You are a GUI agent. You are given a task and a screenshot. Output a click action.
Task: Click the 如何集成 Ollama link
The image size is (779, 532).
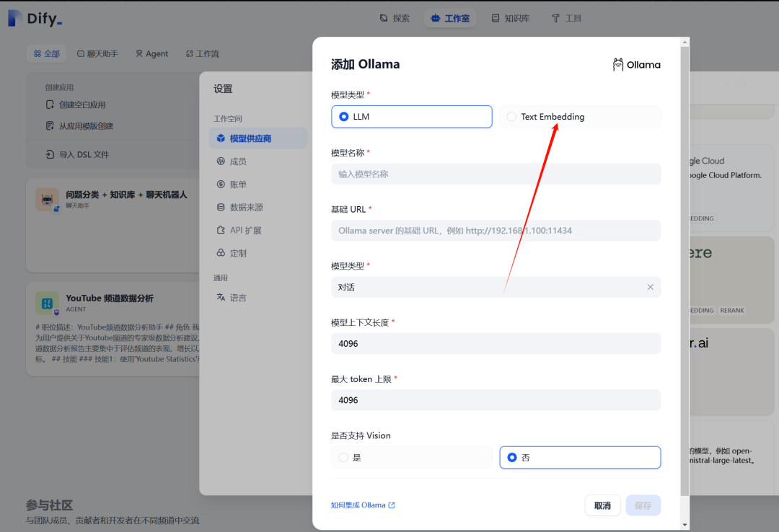tap(363, 505)
